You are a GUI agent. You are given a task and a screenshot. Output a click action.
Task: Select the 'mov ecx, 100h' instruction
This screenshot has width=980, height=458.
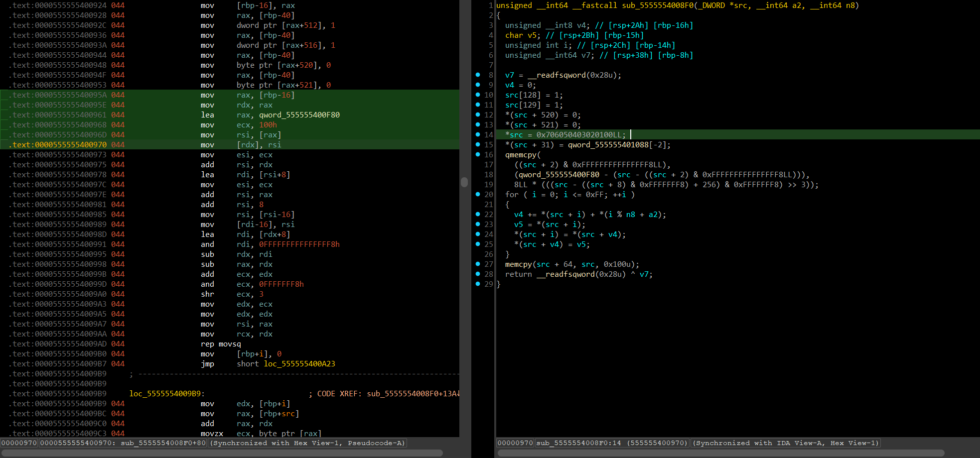[x=239, y=125]
